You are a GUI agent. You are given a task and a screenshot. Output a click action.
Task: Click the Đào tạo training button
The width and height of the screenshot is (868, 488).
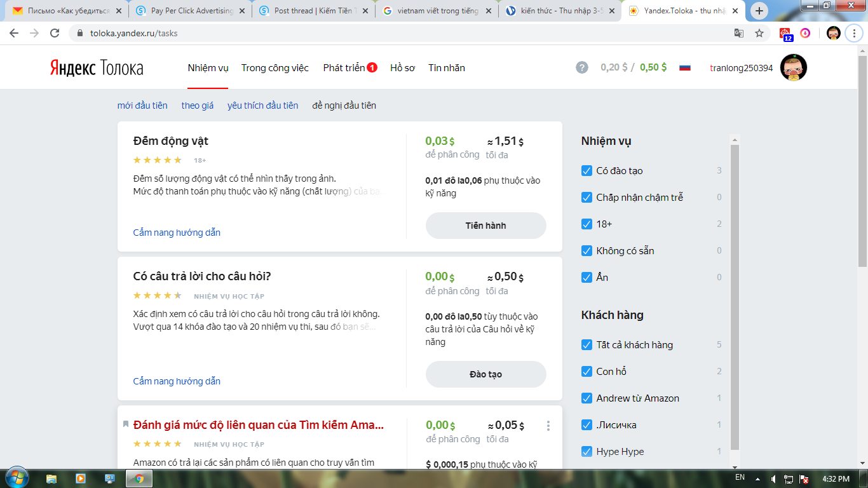pyautogui.click(x=485, y=374)
